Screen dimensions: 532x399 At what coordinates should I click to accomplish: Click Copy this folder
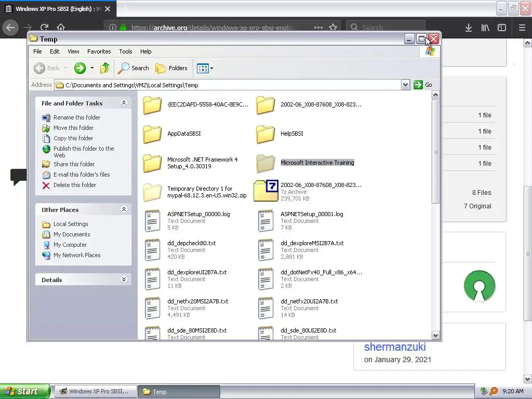[x=73, y=138]
